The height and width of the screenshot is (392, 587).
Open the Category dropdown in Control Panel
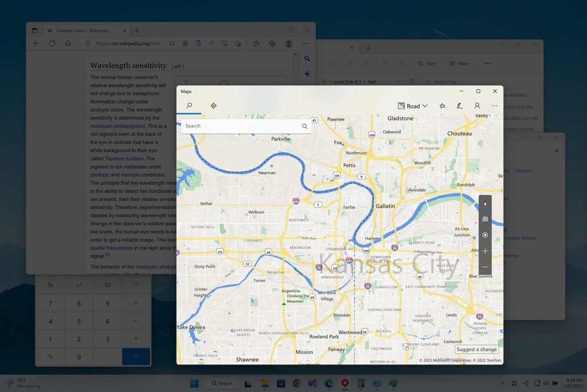[525, 170]
